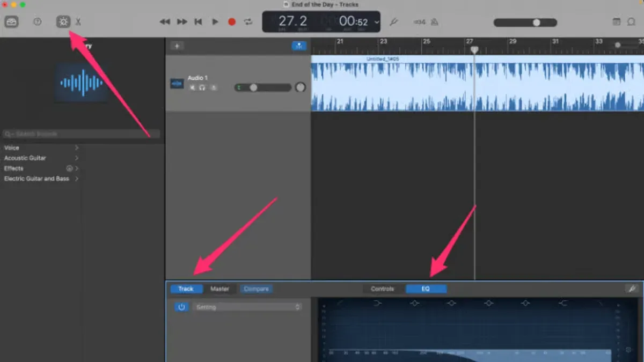Screen dimensions: 644x362
Task: Open the Tuner tuning fork icon
Action: [x=393, y=22]
